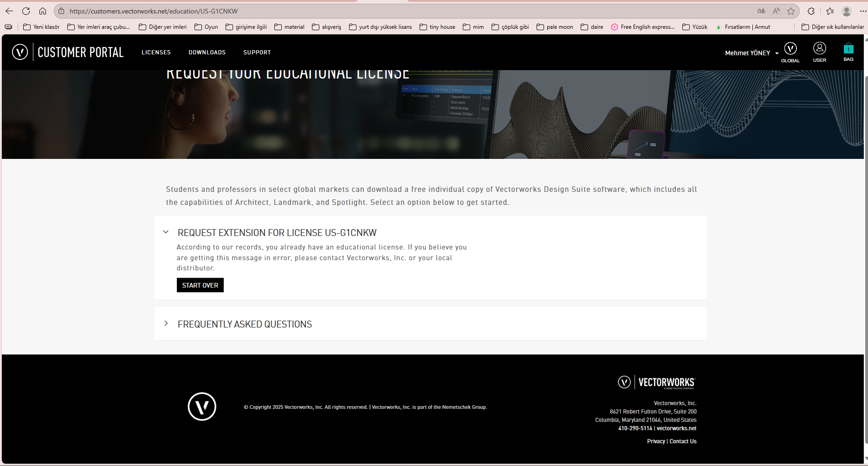Viewport: 868px width, 466px height.
Task: Collapse the Request Extension section chevron
Action: click(166, 231)
